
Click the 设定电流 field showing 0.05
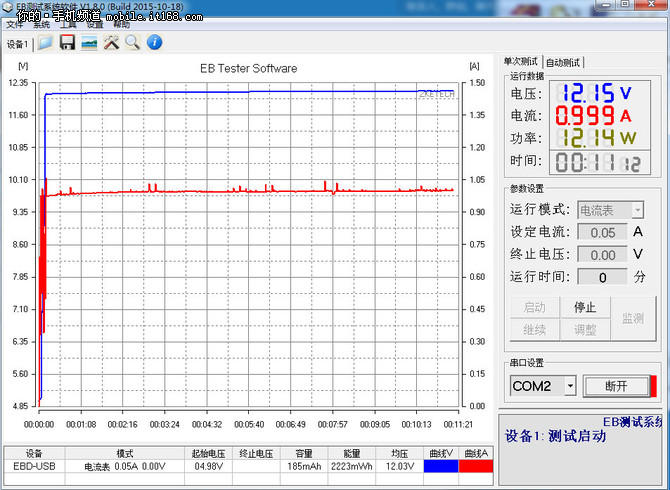[x=602, y=232]
